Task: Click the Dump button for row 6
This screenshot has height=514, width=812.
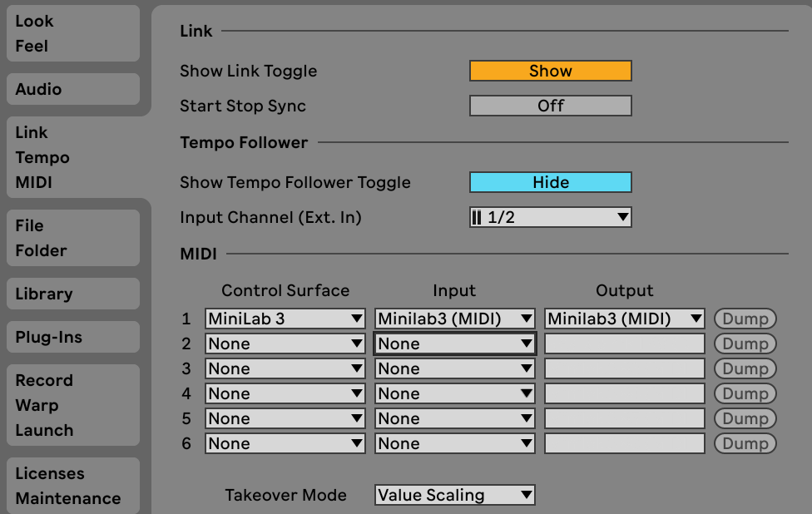Action: [745, 443]
